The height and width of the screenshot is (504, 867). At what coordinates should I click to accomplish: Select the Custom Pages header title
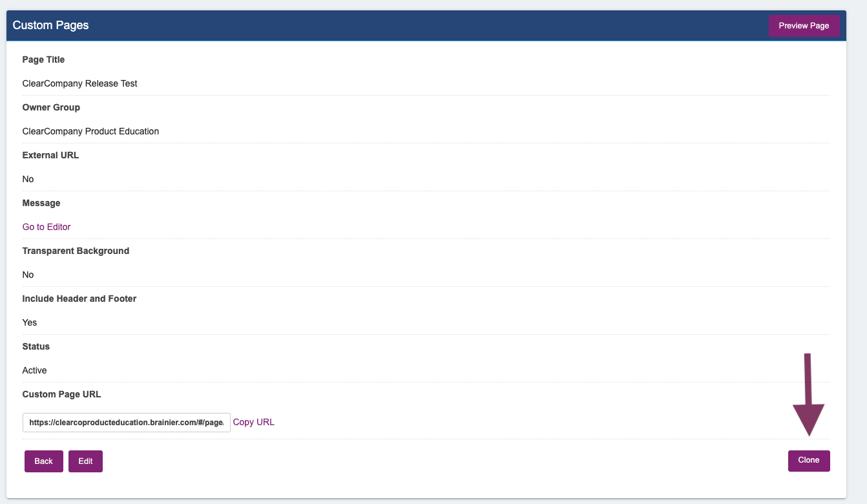coord(51,25)
